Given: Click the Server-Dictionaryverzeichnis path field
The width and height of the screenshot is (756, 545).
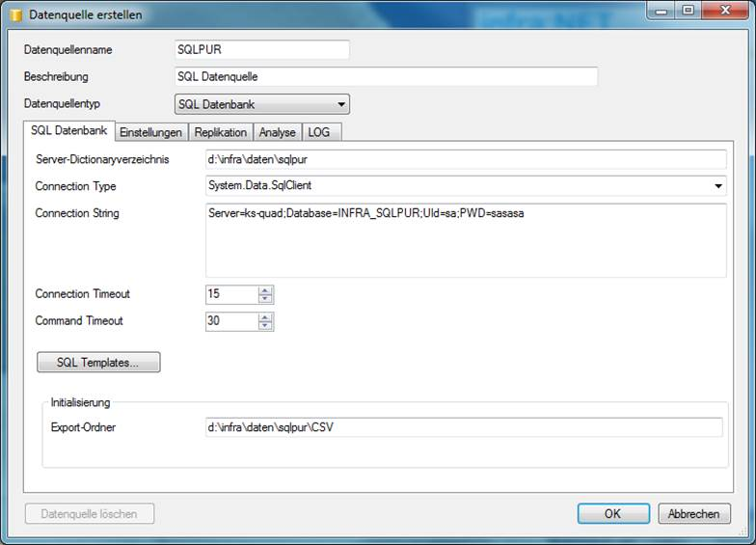Looking at the screenshot, I should pos(463,159).
